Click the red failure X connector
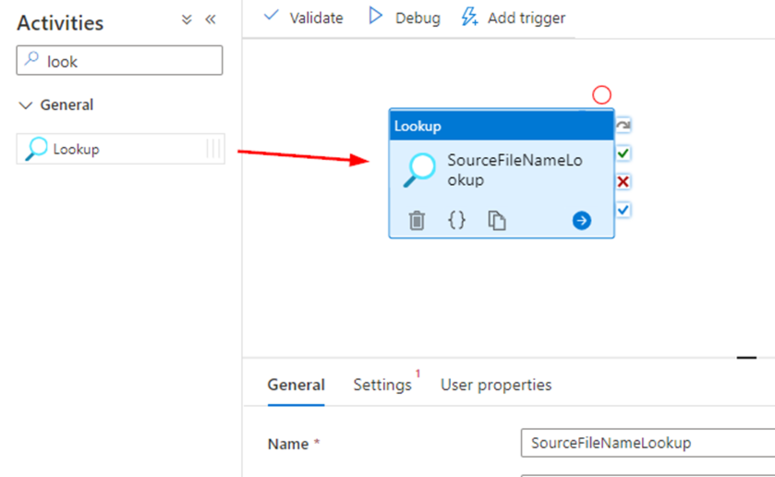775x477 pixels. tap(623, 182)
